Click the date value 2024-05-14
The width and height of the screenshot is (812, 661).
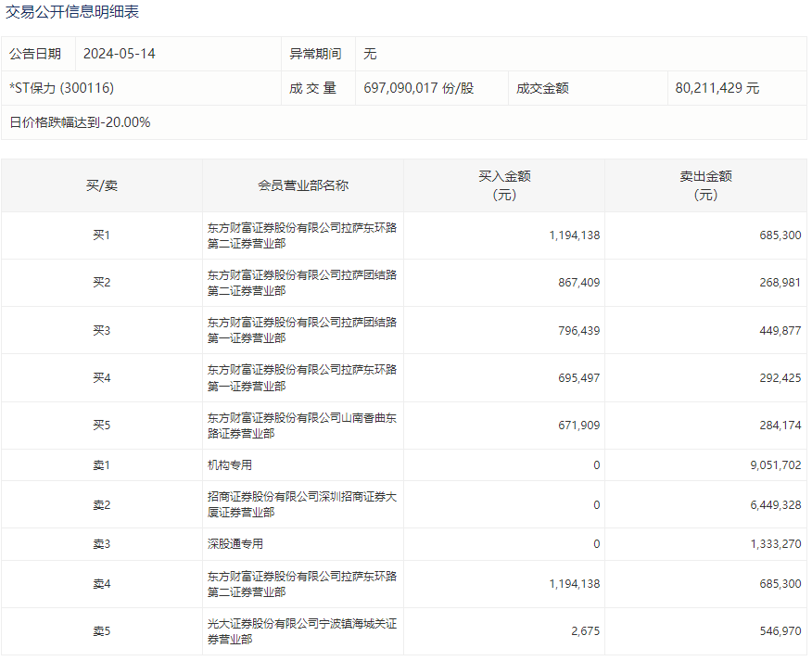[x=119, y=54]
